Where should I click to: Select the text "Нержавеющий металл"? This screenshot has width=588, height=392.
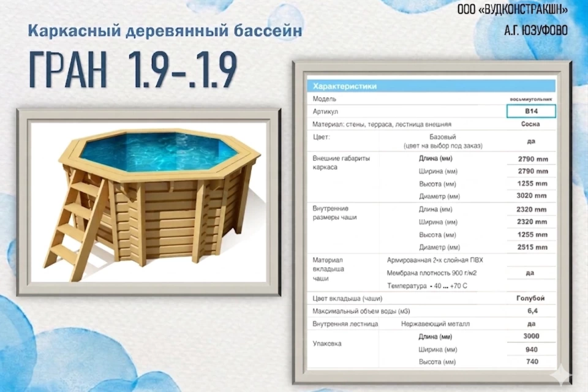pos(435,324)
